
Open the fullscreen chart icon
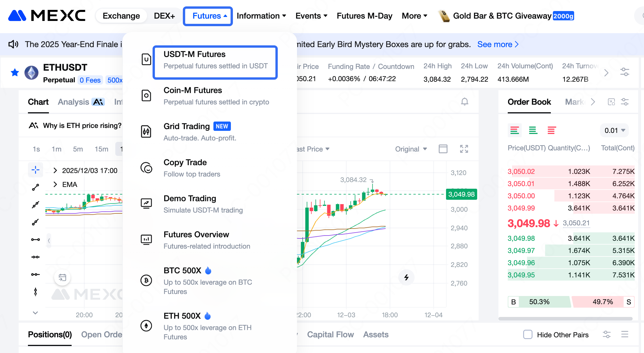(x=464, y=149)
